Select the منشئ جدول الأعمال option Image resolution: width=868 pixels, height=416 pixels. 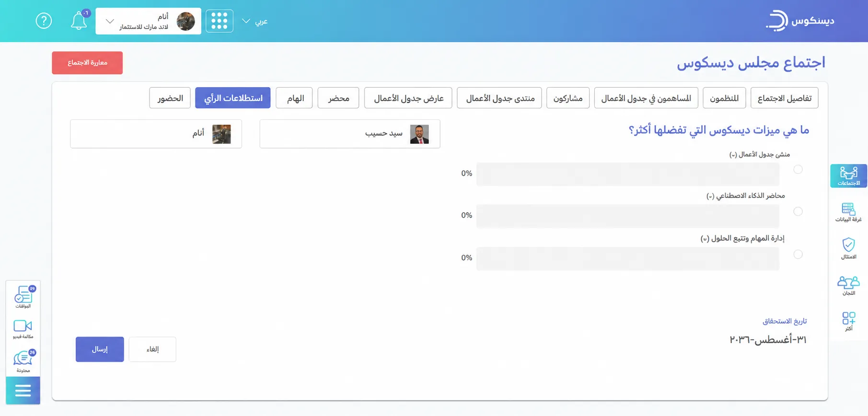(798, 169)
